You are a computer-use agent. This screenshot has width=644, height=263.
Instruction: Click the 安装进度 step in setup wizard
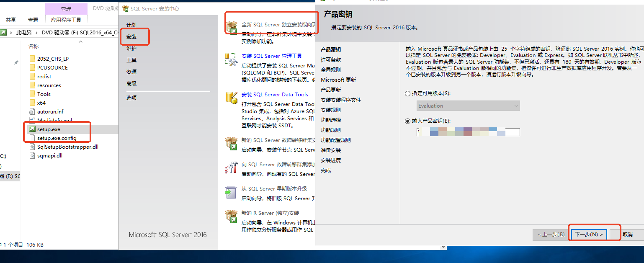click(x=331, y=160)
